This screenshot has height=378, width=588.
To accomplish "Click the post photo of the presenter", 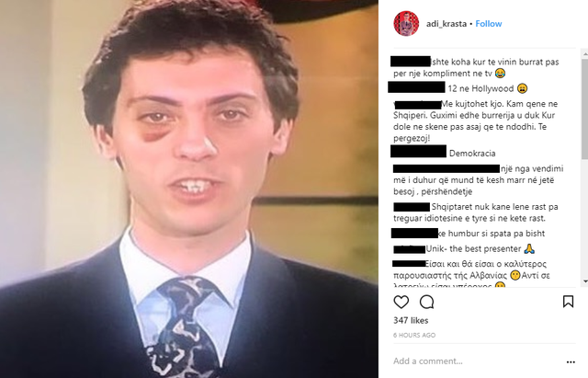I will click(x=189, y=189).
